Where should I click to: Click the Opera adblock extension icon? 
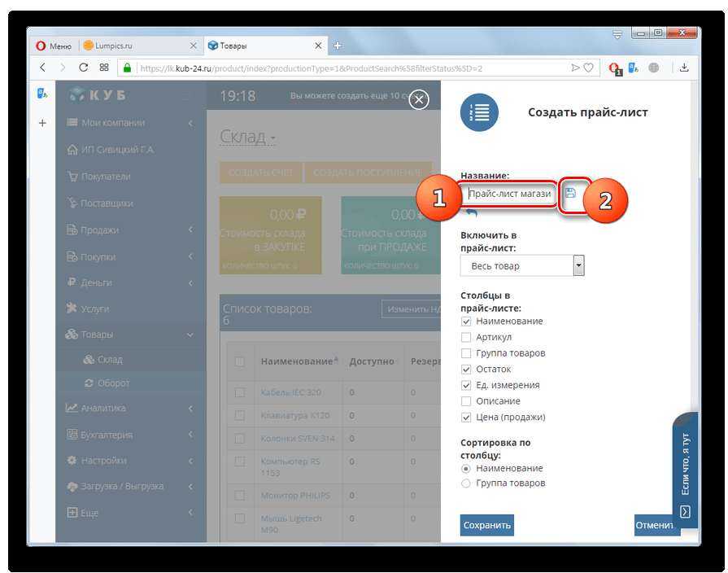(615, 69)
